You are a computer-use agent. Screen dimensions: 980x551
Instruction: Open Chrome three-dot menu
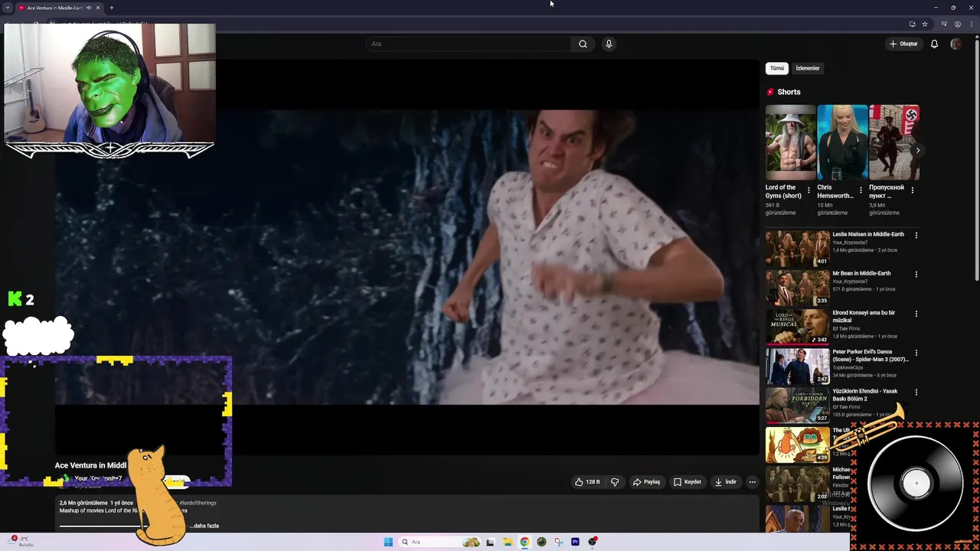(970, 24)
